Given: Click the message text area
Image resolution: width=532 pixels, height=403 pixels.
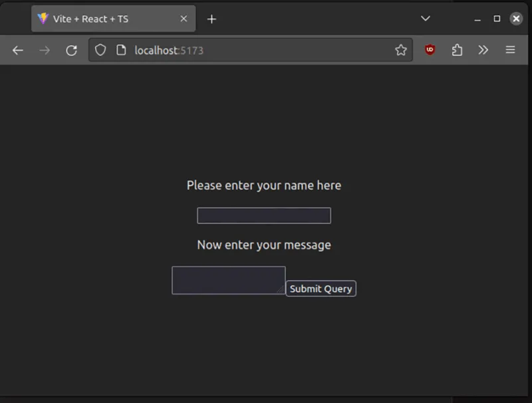Looking at the screenshot, I should coord(228,280).
